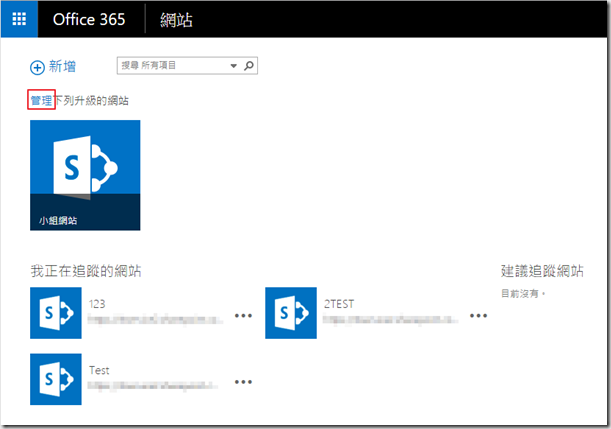Click the 新增 plus icon

pos(38,67)
